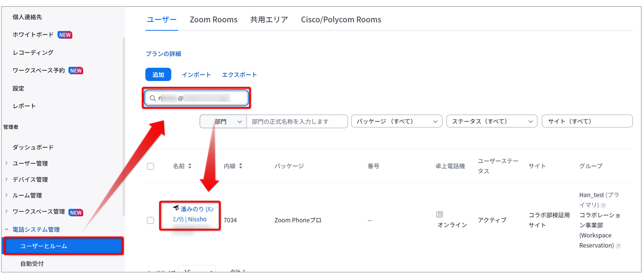
Task: Sort by 内線 column arrows
Action: [x=240, y=166]
